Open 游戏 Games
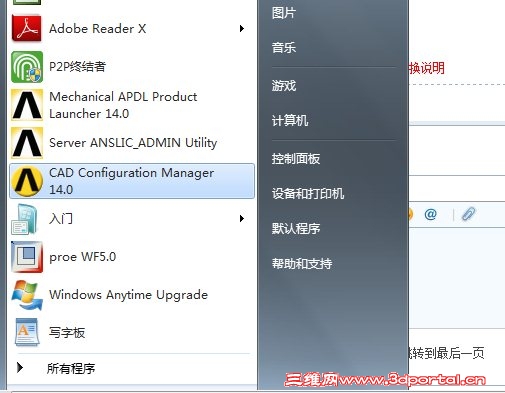Image resolution: width=505 pixels, height=393 pixels. coord(284,86)
